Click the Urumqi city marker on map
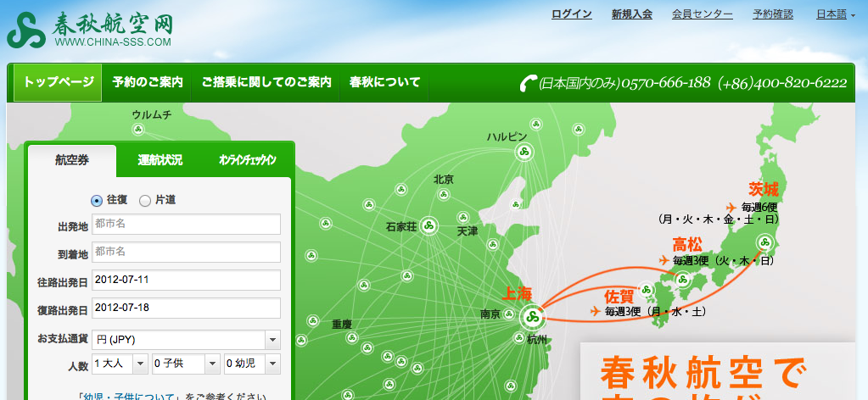 click(138, 130)
